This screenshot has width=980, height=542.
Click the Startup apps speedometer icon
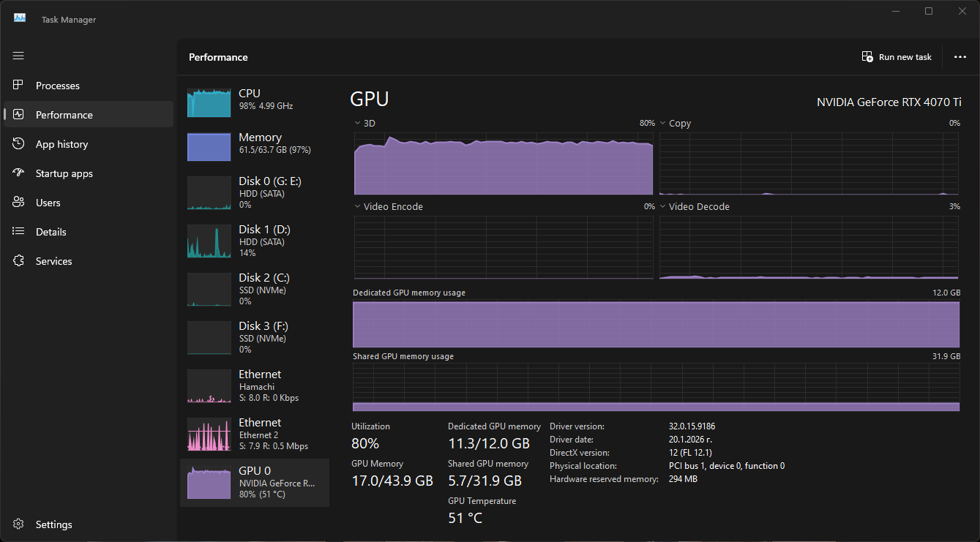point(19,173)
